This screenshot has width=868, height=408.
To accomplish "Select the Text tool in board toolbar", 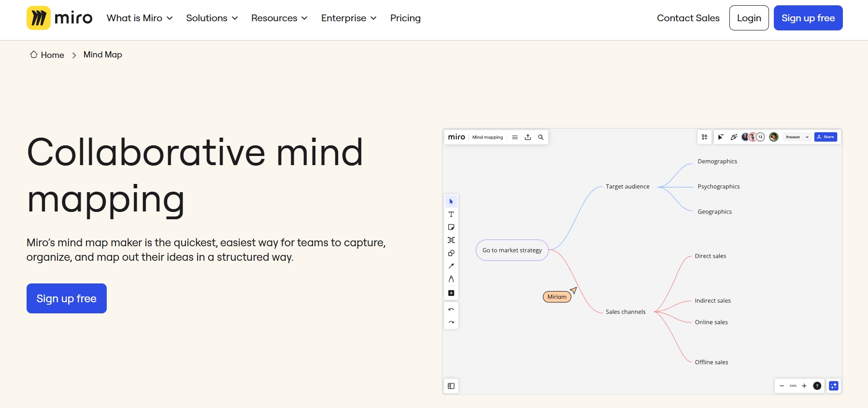I will click(451, 214).
